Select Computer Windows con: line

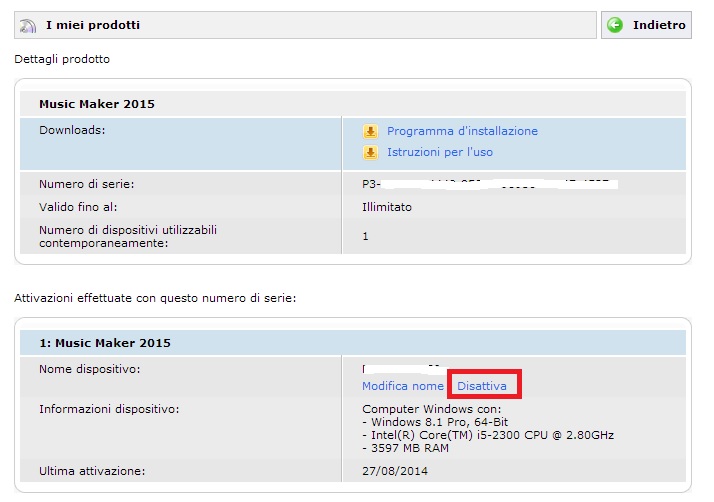tap(431, 409)
